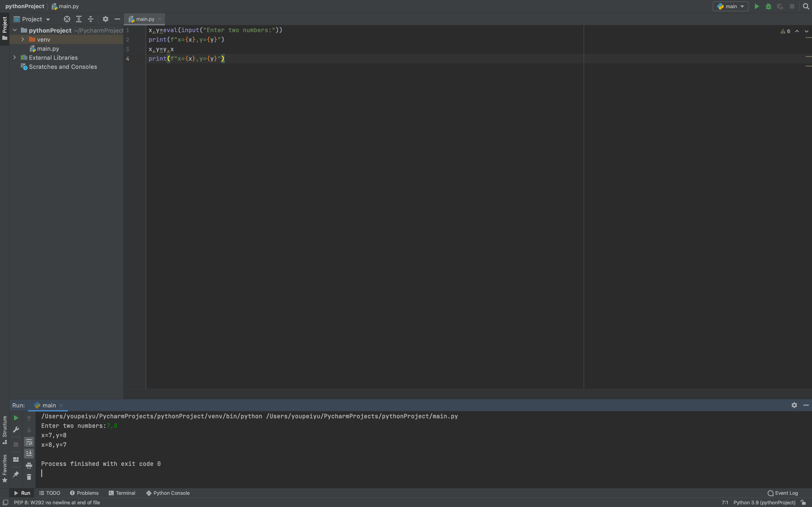Open the main run configuration dropdown
The height and width of the screenshot is (507, 812).
click(730, 6)
